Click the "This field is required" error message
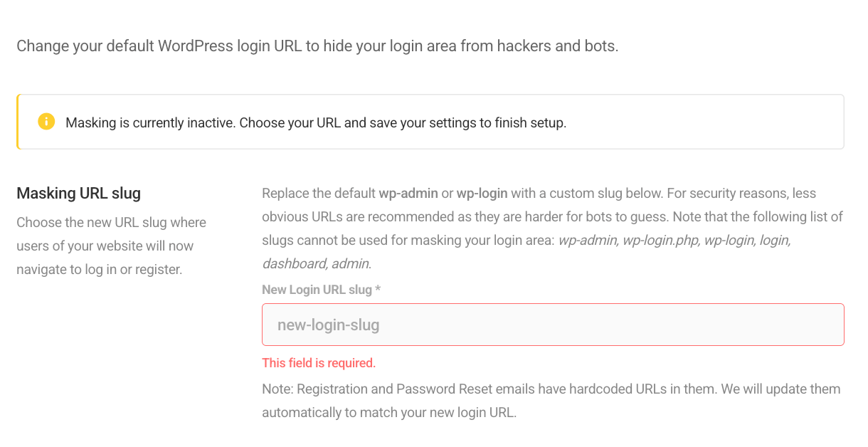Viewport: 868px width, 447px height. click(319, 363)
